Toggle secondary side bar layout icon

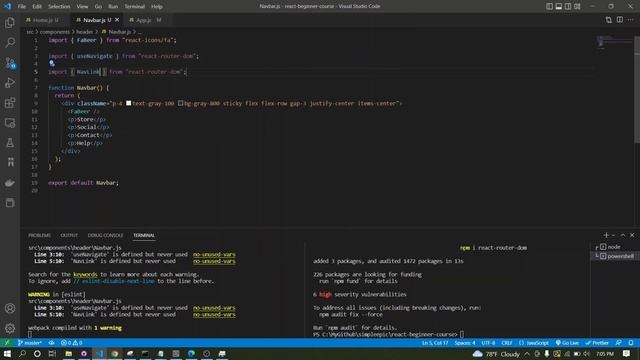pyautogui.click(x=568, y=6)
